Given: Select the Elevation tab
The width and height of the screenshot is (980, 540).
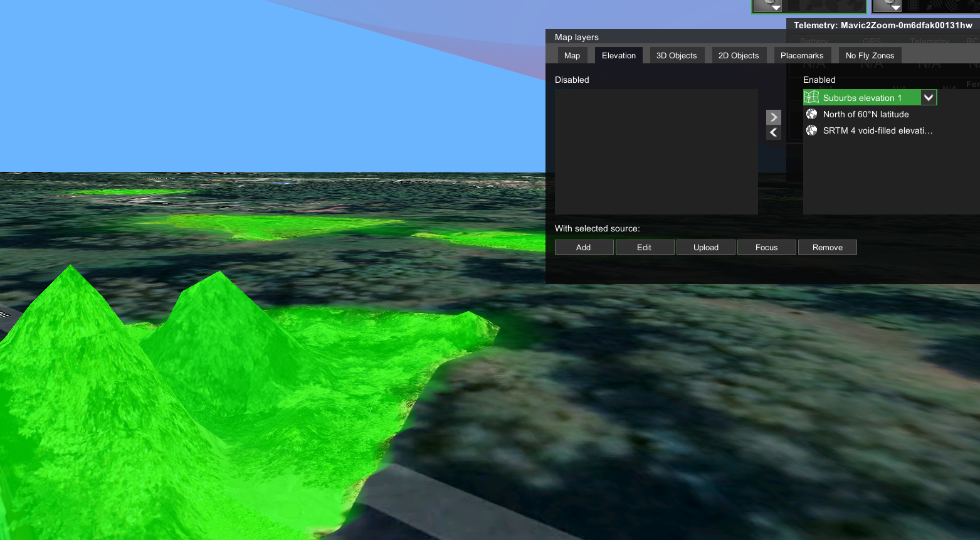Looking at the screenshot, I should [619, 55].
